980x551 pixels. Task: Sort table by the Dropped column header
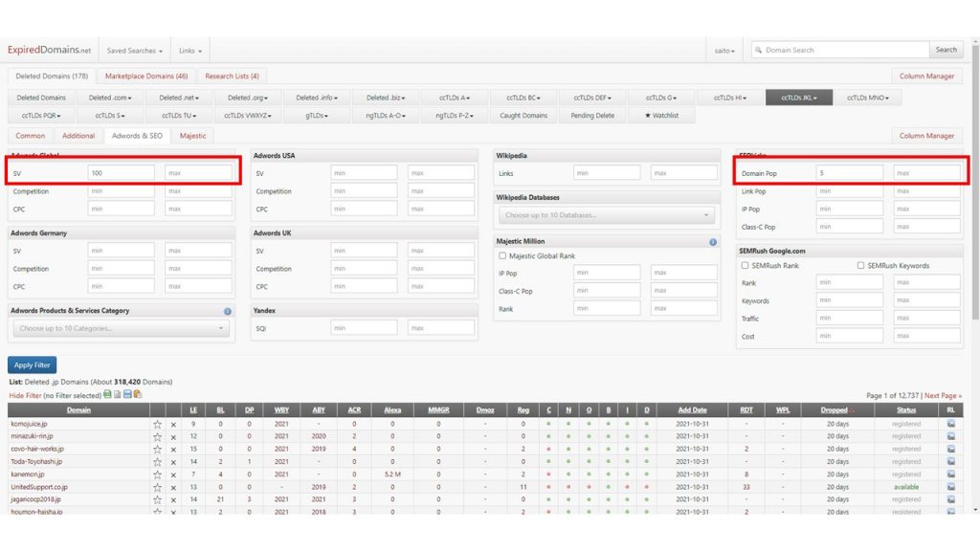click(834, 410)
